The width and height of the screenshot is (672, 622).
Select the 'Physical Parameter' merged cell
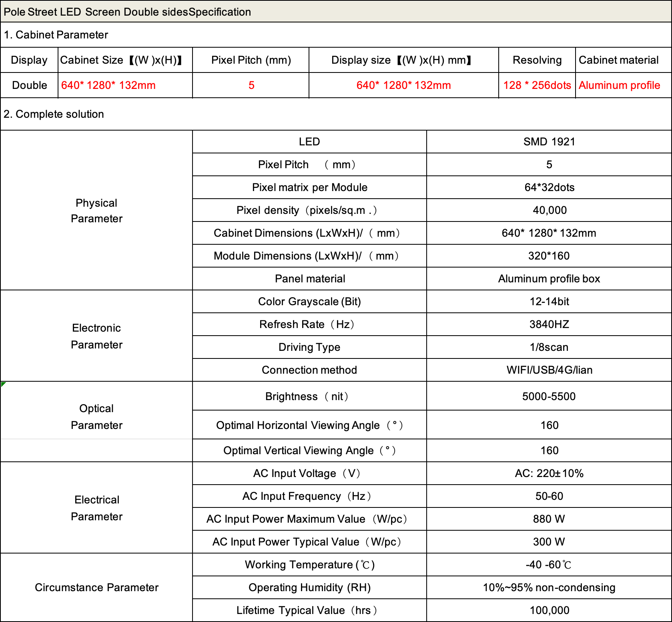coord(96,211)
